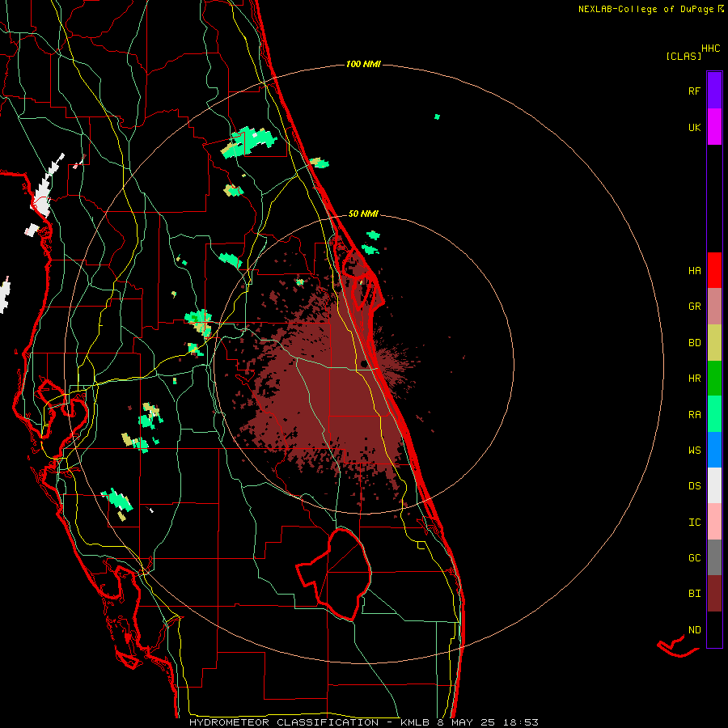728x728 pixels.
Task: Select the BD legend label
Action: [694, 343]
